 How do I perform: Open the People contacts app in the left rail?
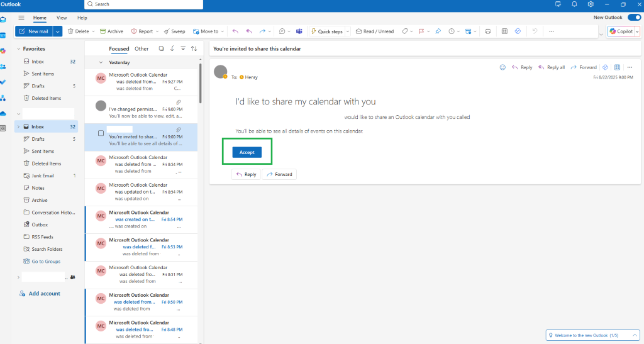point(3,67)
